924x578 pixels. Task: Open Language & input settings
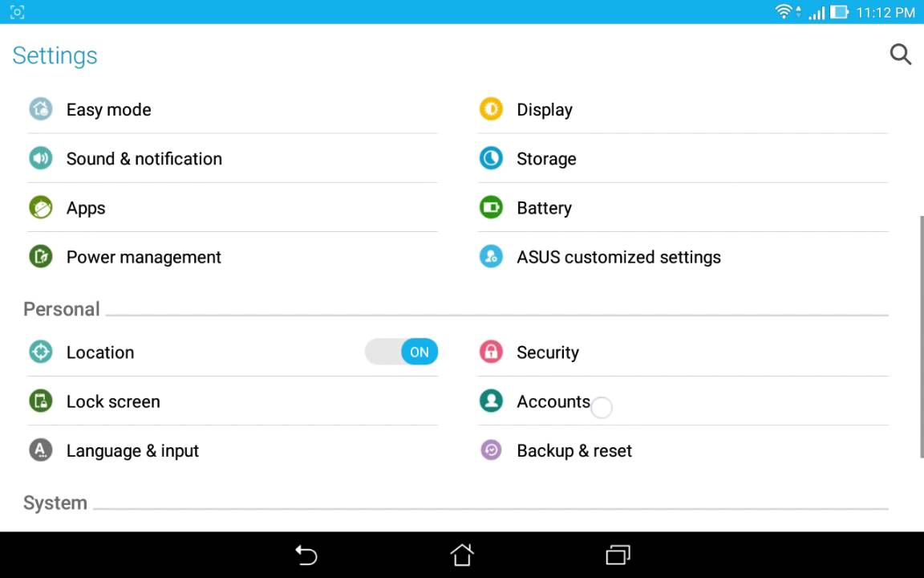coord(132,450)
